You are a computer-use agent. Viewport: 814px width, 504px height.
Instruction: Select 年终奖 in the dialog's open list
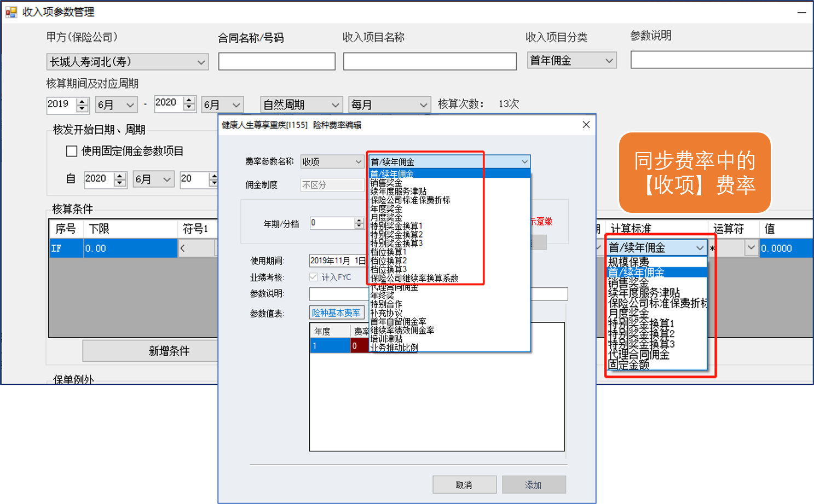pos(382,296)
